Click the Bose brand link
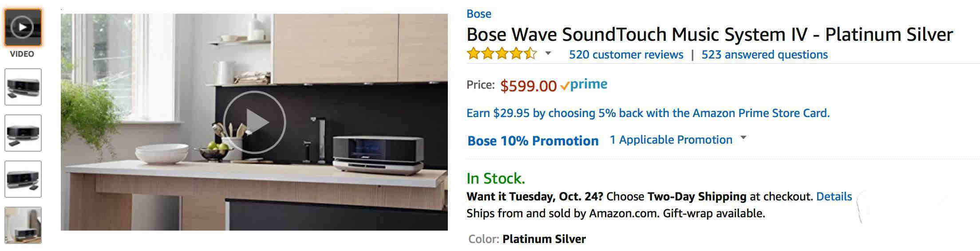 coord(479,14)
